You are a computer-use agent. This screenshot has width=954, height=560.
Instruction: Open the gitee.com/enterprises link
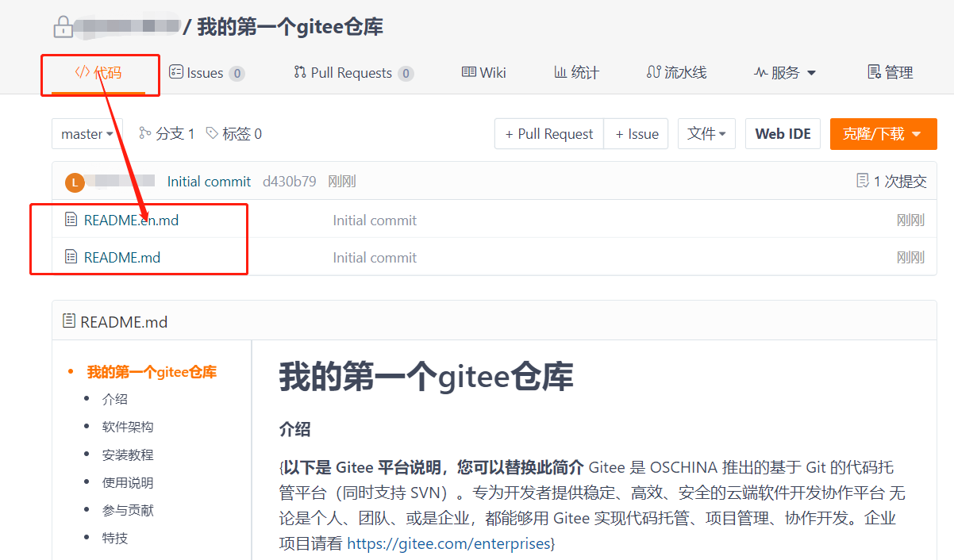[448, 543]
